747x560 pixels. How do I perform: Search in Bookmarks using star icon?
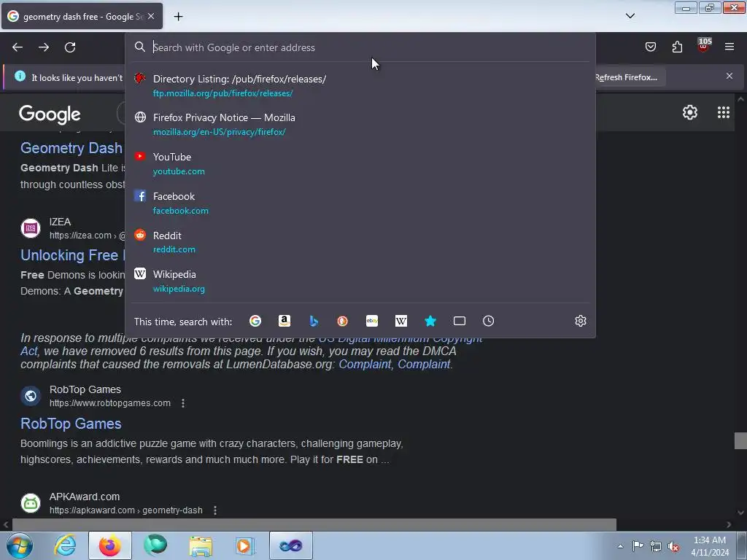[430, 321]
